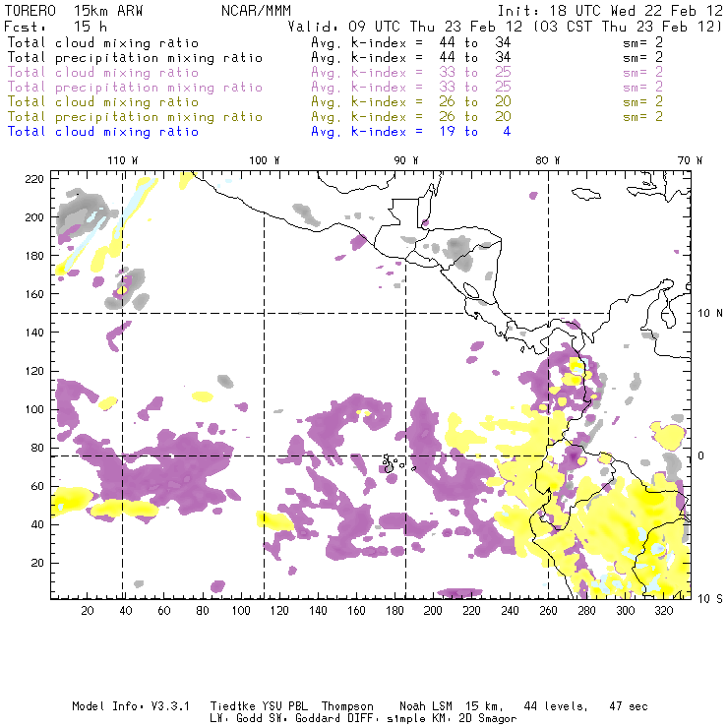Select the "NCAR/MMM" header label
The width and height of the screenshot is (728, 728).
click(x=256, y=11)
